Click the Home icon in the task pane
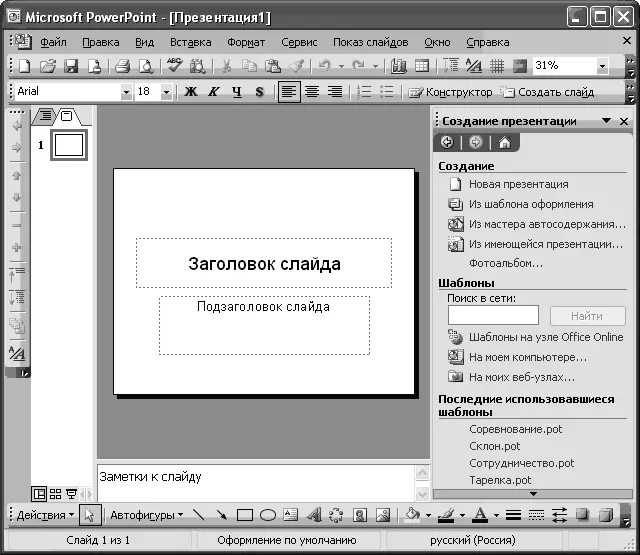Screen dimensions: 640x555 tap(504, 142)
